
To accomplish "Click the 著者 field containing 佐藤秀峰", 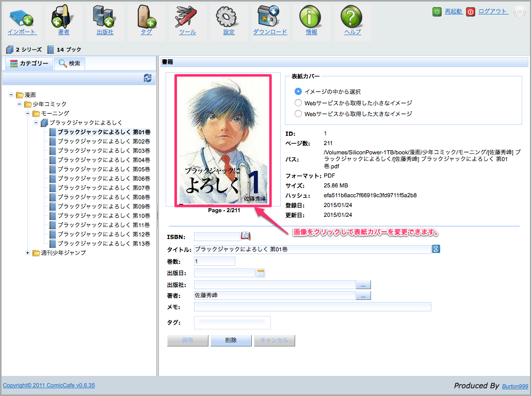I will (x=275, y=295).
